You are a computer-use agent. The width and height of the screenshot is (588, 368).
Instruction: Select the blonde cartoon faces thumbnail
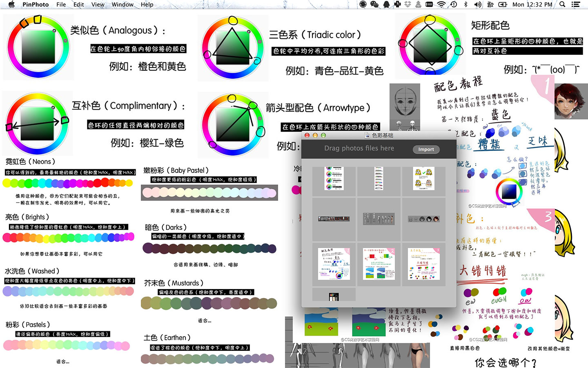coord(424,178)
